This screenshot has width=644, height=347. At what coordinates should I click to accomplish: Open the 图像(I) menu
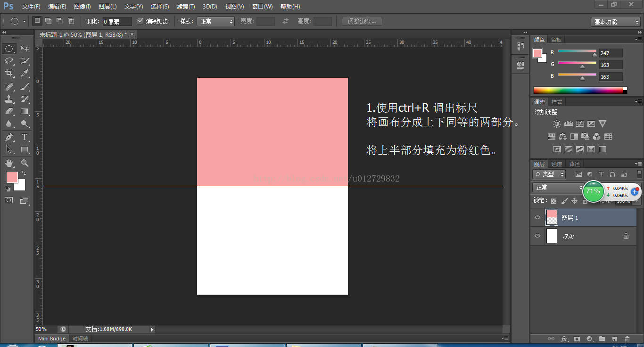click(x=83, y=7)
